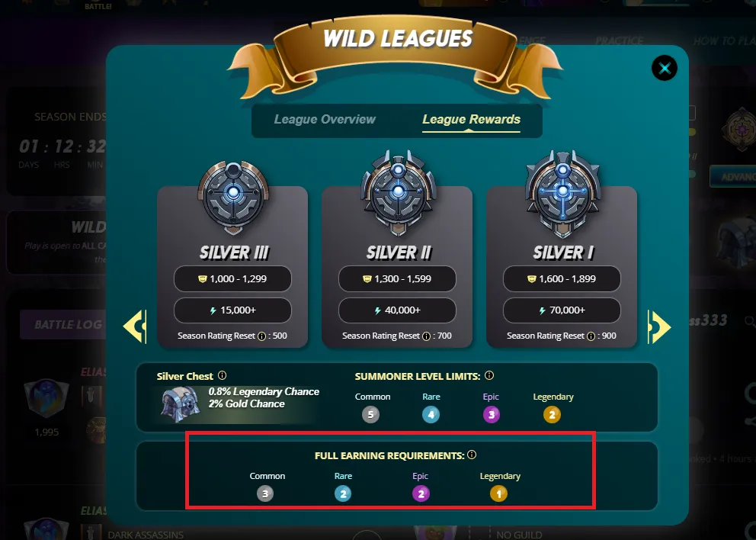The width and height of the screenshot is (756, 540).
Task: Advance to next leagues with right arrow
Action: tap(659, 326)
